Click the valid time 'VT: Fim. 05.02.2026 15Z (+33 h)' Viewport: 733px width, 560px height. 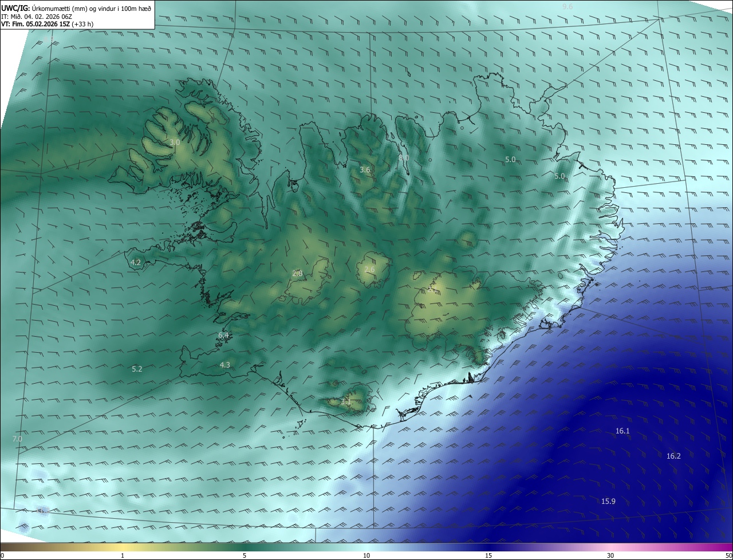(48, 24)
